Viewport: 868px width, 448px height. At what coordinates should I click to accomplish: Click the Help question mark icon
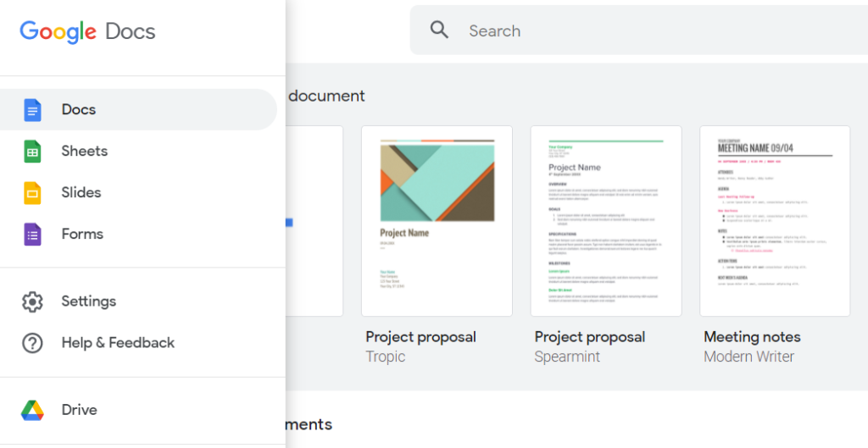click(33, 343)
